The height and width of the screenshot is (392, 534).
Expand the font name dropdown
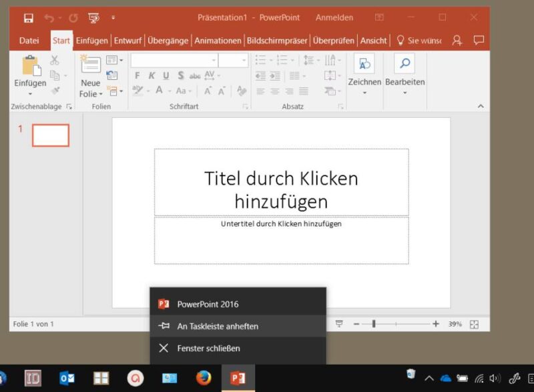(x=211, y=61)
